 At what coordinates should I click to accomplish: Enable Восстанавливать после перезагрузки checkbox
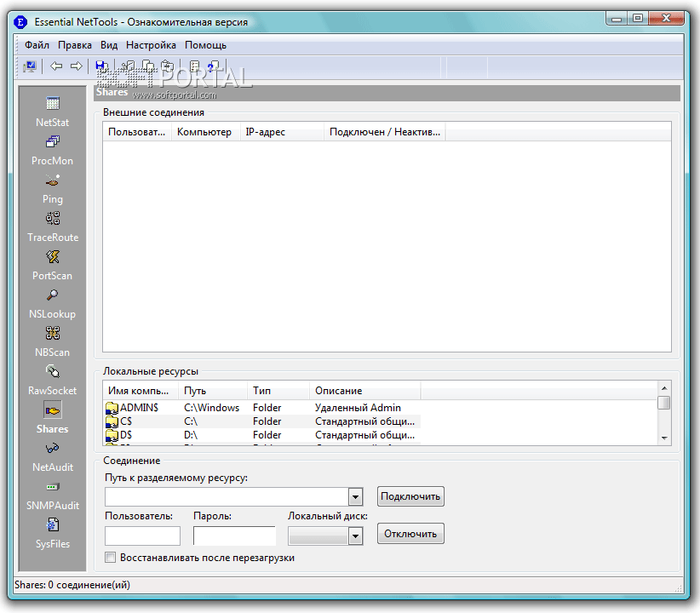(x=110, y=557)
